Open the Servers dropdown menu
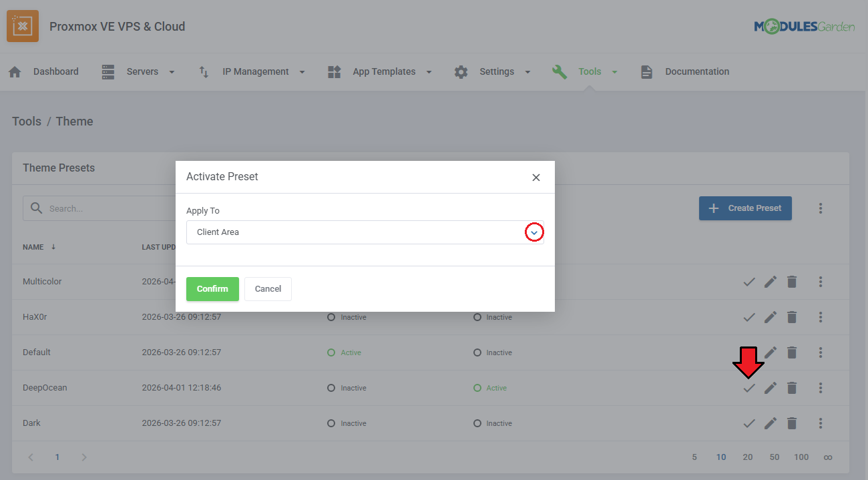The image size is (868, 480). tap(138, 72)
